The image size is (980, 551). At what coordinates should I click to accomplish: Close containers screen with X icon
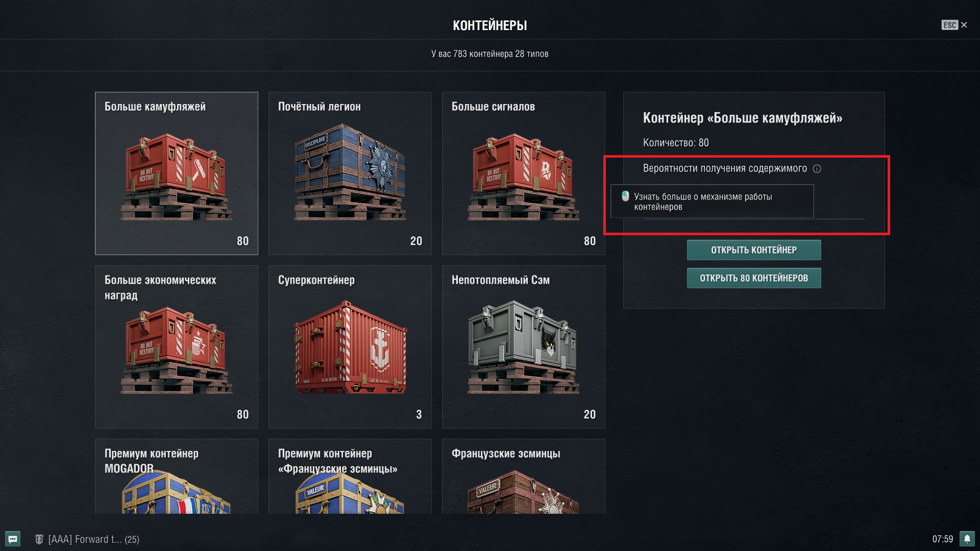(x=964, y=25)
